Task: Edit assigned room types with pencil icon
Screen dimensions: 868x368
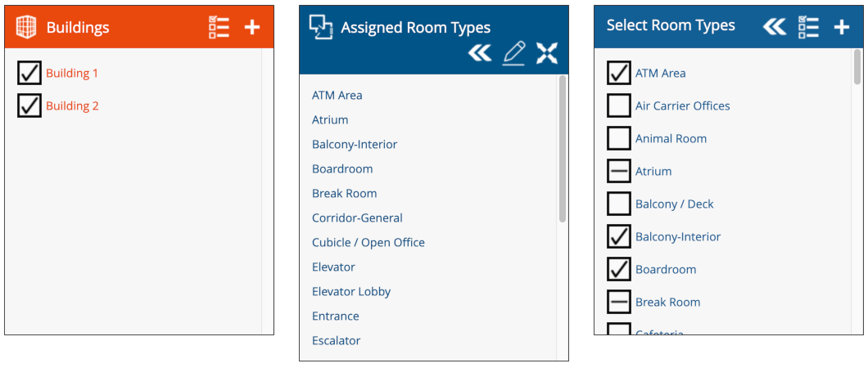Action: pos(513,54)
